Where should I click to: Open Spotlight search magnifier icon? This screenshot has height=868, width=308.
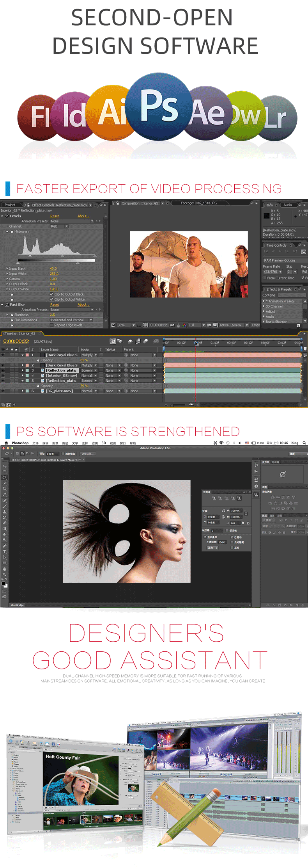pyautogui.click(x=304, y=443)
